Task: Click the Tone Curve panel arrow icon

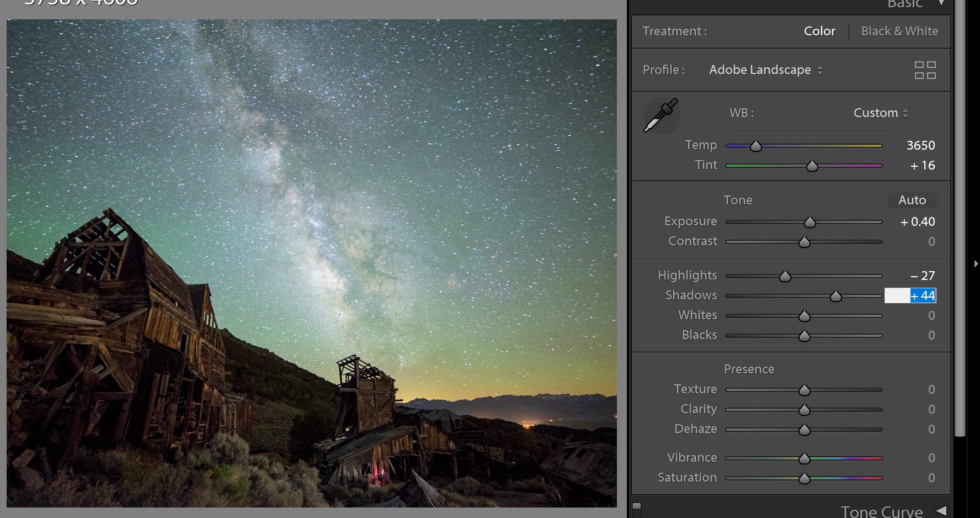Action: (x=940, y=511)
